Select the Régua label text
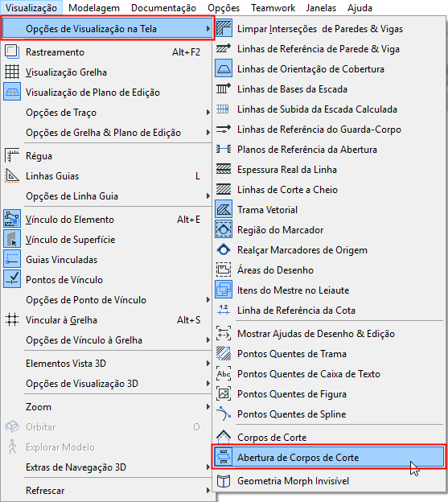Viewport: 448px width, 502px height. 39,156
